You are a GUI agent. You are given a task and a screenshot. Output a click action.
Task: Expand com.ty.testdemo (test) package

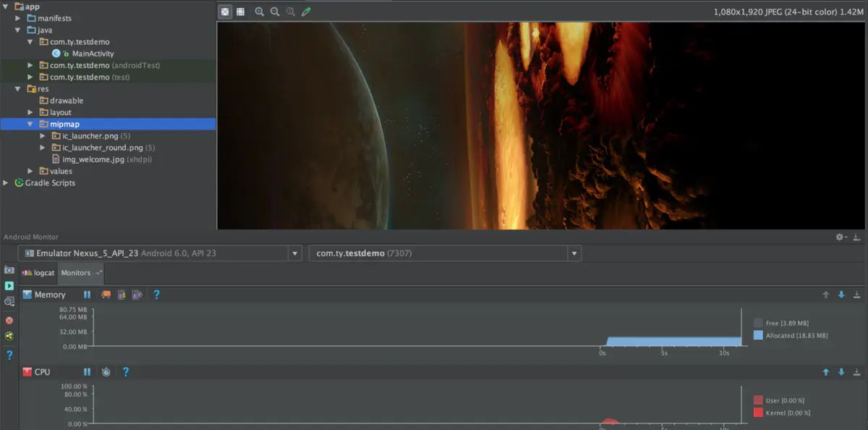(30, 77)
